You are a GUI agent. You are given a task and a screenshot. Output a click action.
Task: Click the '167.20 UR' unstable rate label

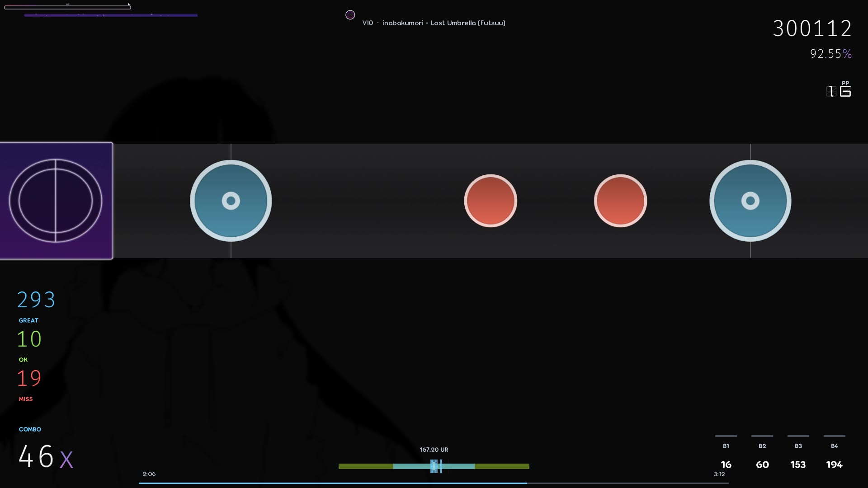pos(434,450)
